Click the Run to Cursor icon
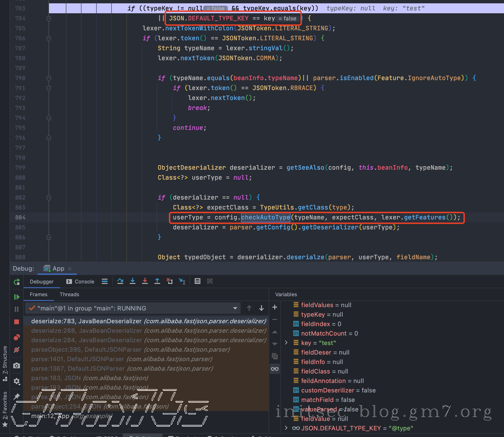The height and width of the screenshot is (437, 504). (x=182, y=281)
